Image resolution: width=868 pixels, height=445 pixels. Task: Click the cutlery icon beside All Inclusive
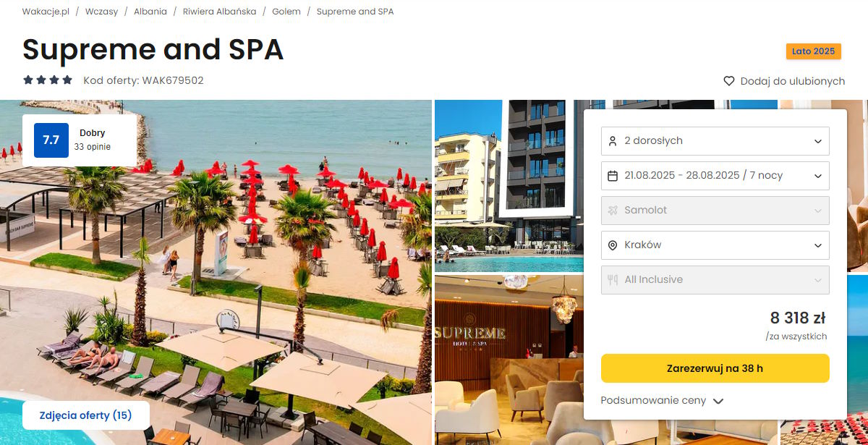coord(613,279)
